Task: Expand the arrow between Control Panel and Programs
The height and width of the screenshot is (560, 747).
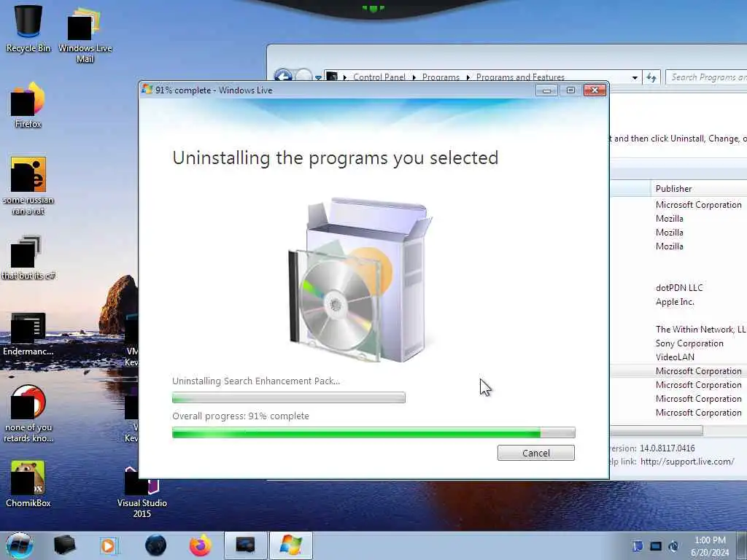Action: coord(414,77)
